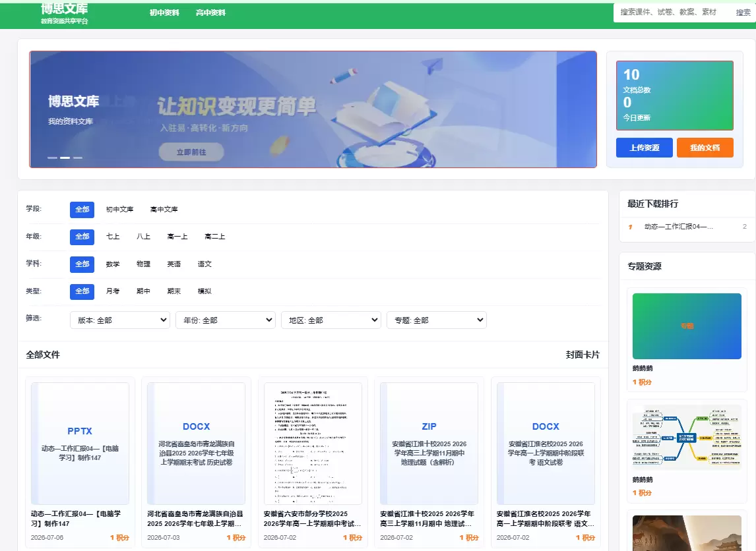Click 鹅鹅鹅 under the gradient topic card
The height and width of the screenshot is (551, 756).
643,368
